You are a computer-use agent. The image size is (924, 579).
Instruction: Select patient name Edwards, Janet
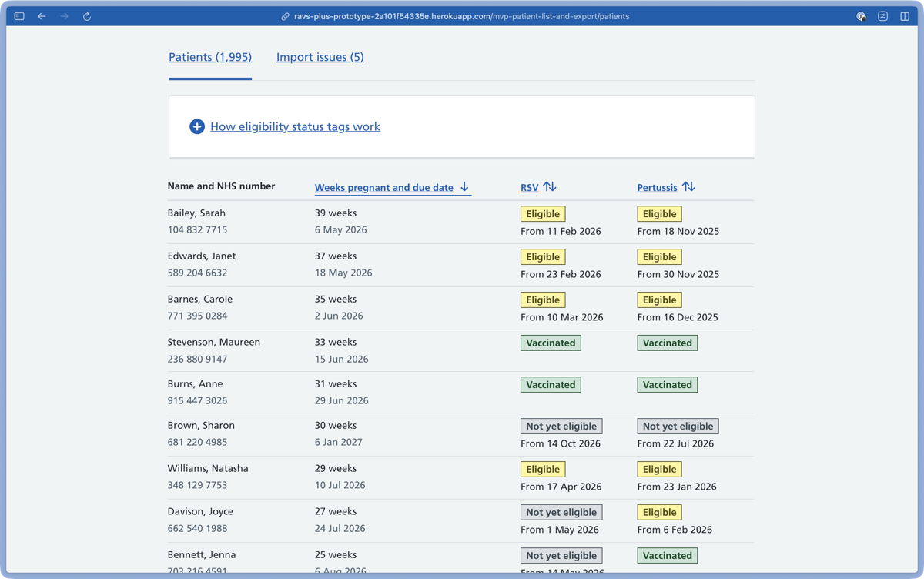[202, 256]
